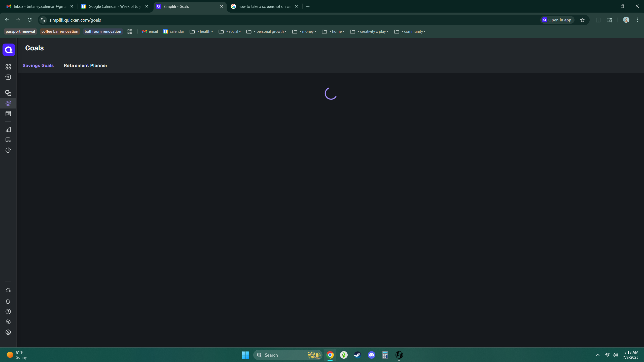Select the Savings Goals tab
This screenshot has width=644, height=362.
(x=38, y=65)
